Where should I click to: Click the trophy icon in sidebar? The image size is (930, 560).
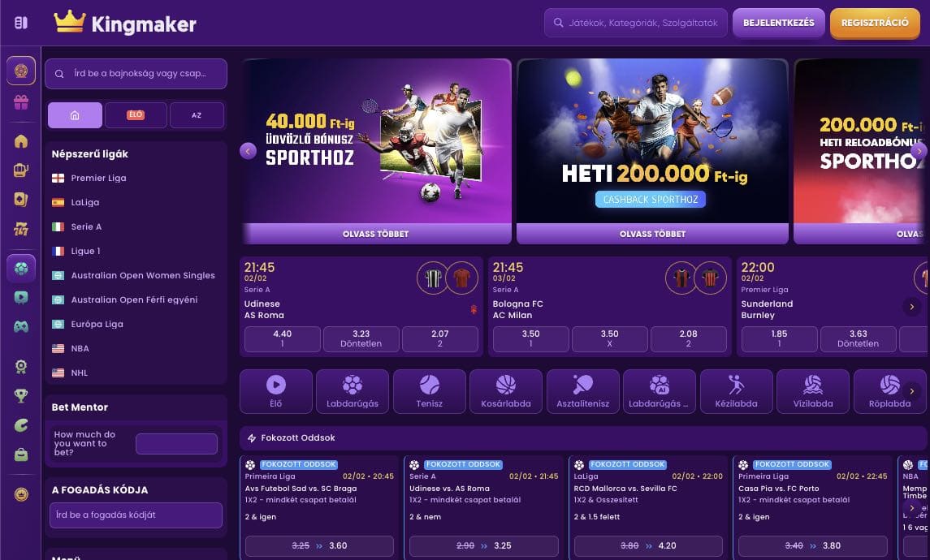pos(21,395)
